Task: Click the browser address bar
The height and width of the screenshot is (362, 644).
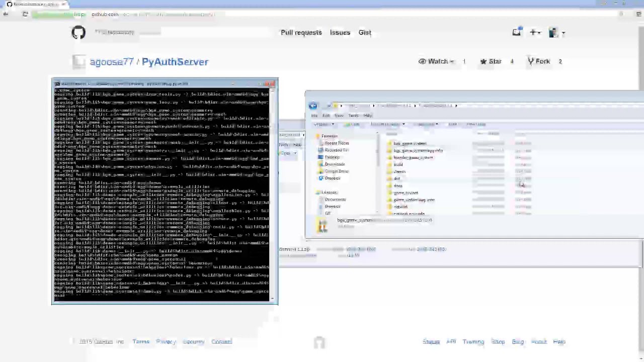Action: tap(322, 15)
